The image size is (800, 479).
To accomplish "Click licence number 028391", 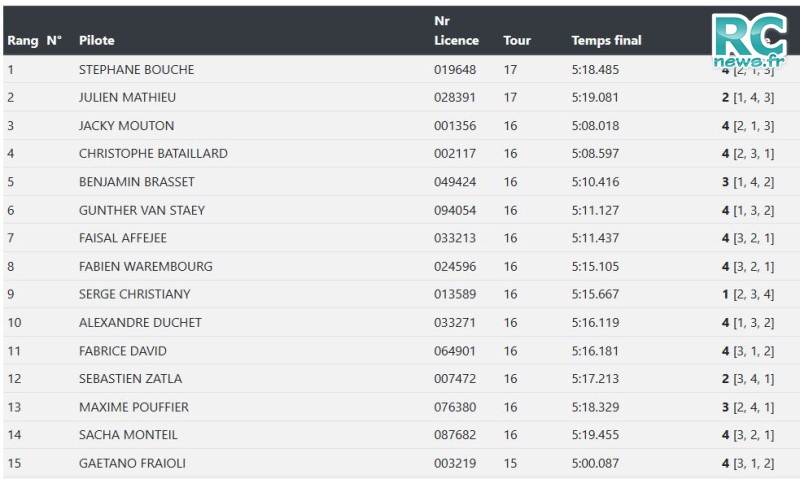I will coord(455,97).
